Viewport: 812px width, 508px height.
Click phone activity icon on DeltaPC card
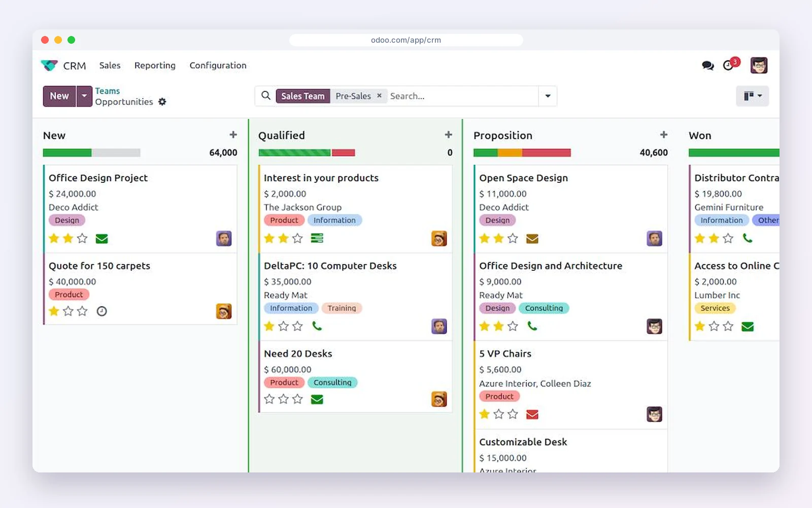(317, 326)
